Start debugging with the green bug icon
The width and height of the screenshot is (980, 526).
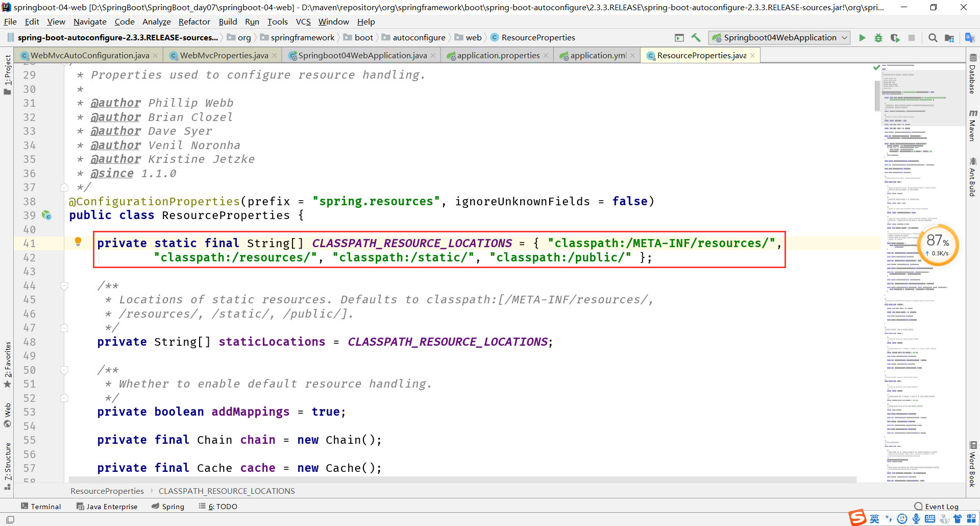pos(878,38)
